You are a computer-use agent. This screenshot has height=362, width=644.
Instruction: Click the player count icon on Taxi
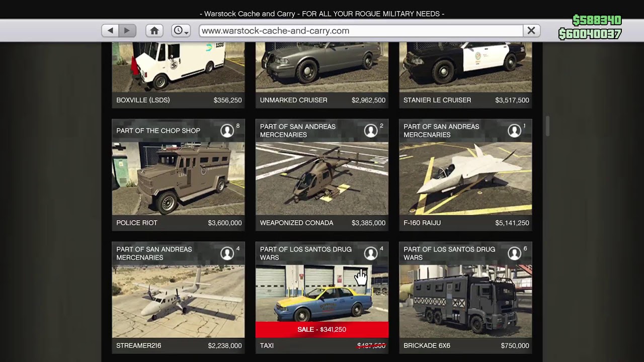pyautogui.click(x=371, y=253)
